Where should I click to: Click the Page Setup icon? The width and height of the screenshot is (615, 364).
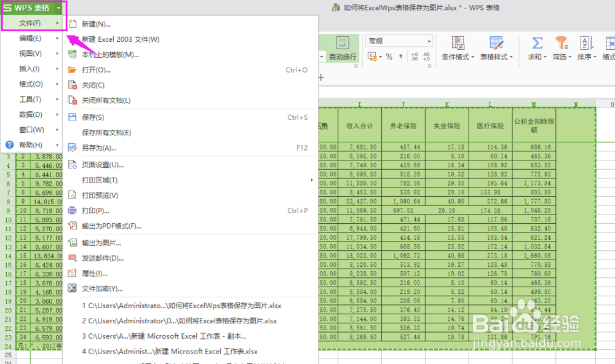[x=73, y=165]
